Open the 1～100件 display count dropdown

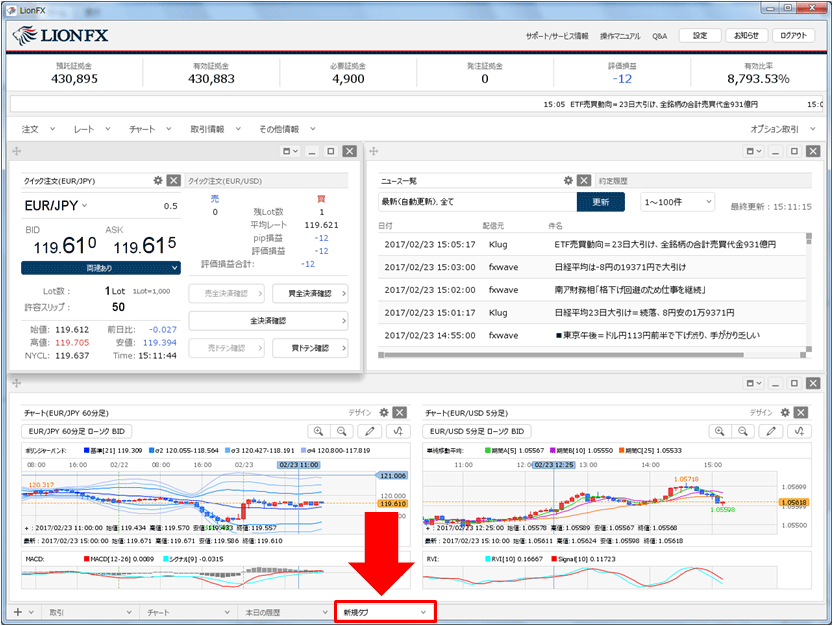coord(677,202)
